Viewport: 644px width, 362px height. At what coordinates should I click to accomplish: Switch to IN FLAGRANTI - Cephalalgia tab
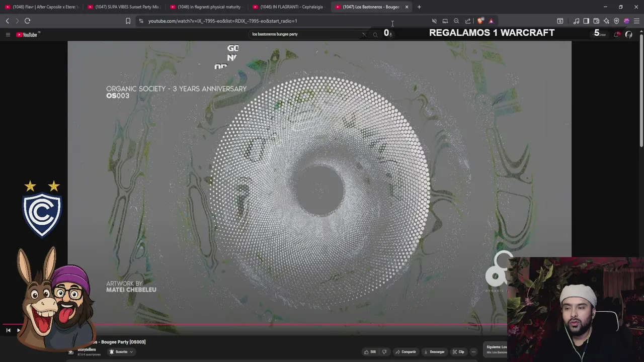point(289,7)
